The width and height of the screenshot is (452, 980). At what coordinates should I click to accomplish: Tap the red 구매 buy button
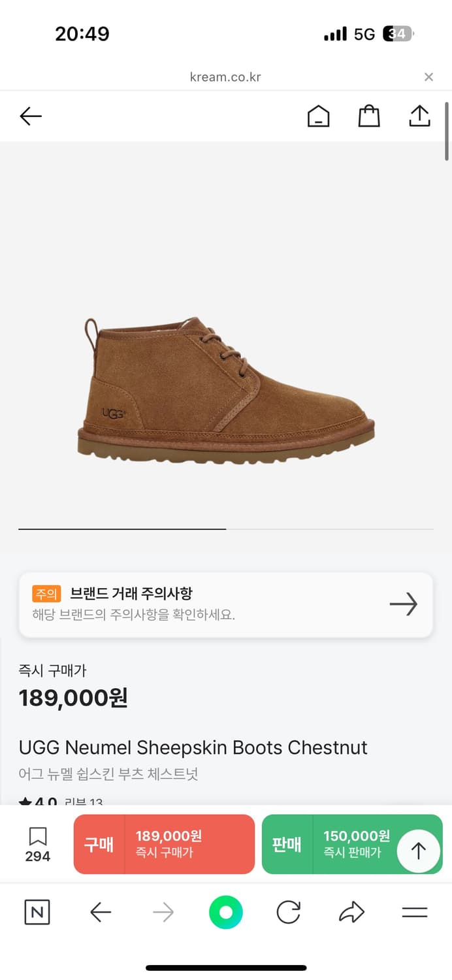click(x=164, y=844)
